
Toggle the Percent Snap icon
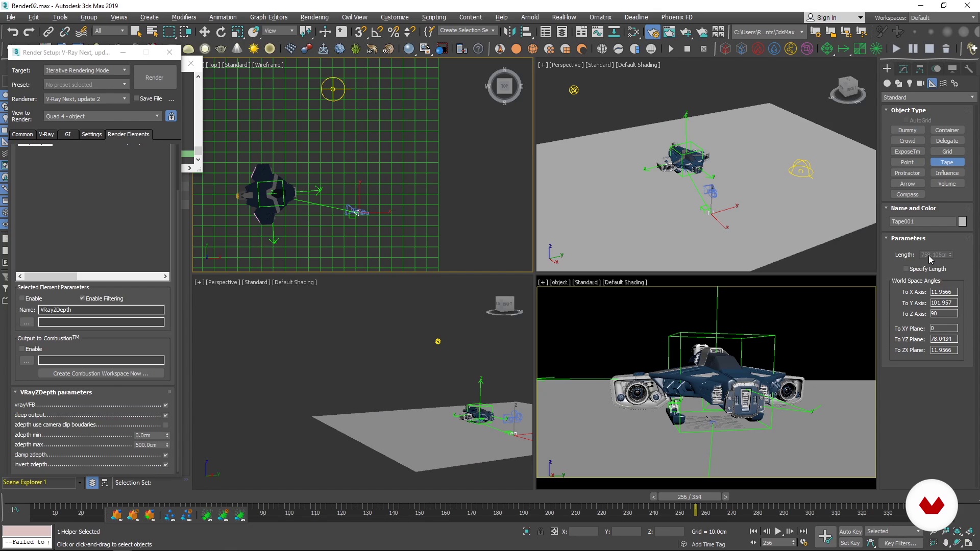(x=393, y=32)
